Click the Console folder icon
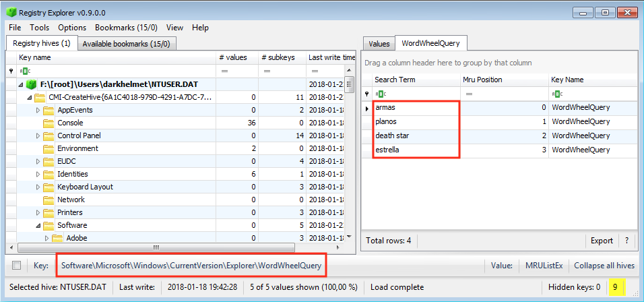This screenshot has width=644, height=302. [x=48, y=123]
